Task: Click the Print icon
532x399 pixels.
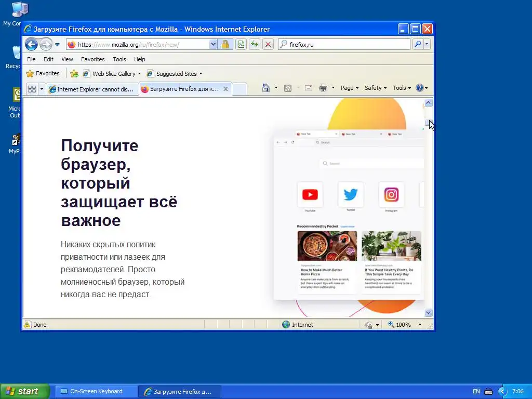Action: point(323,88)
